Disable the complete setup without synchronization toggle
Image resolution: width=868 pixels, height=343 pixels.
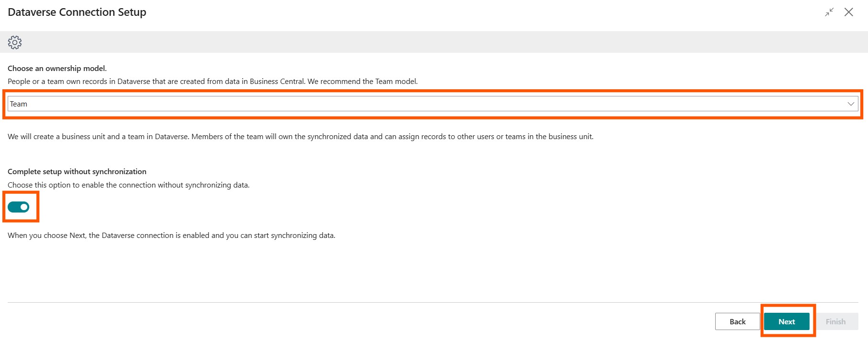click(19, 207)
